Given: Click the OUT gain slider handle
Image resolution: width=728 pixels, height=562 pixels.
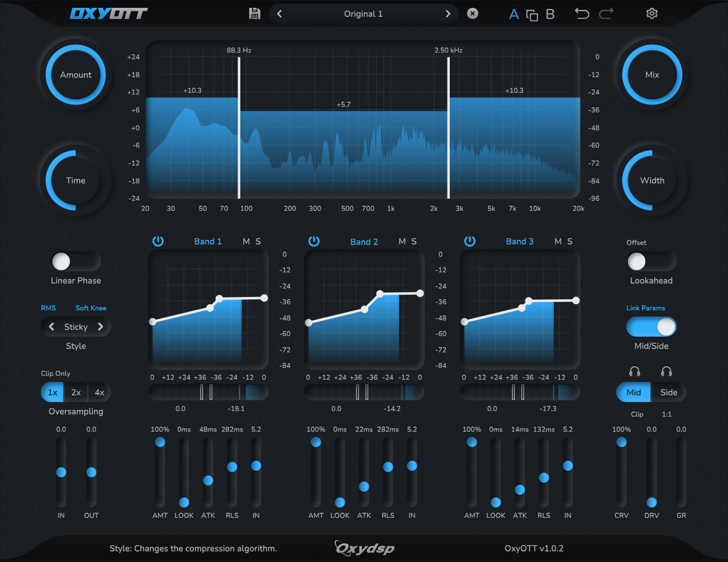Looking at the screenshot, I should tap(91, 473).
